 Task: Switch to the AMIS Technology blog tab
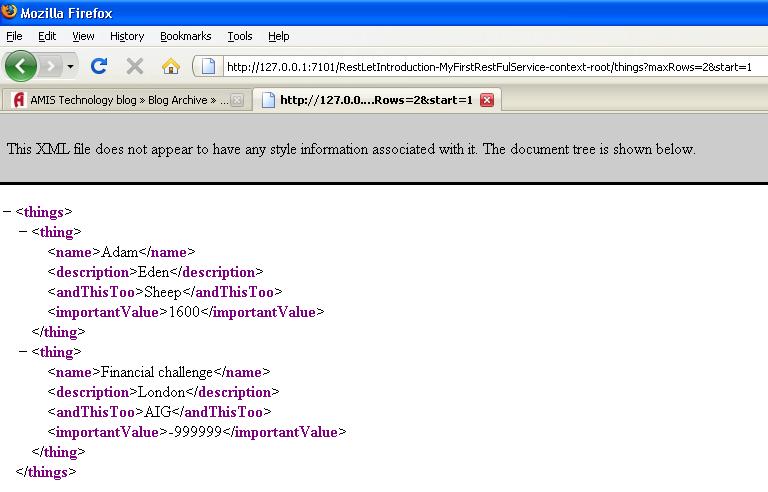pos(127,100)
